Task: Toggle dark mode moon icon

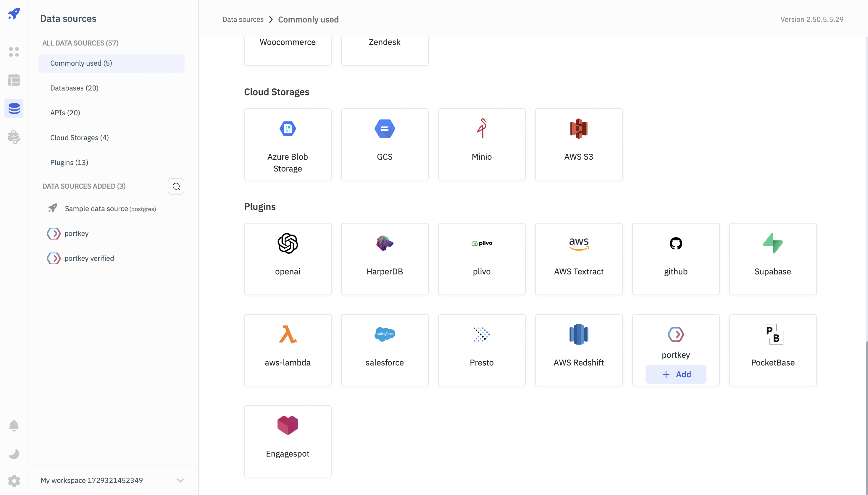Action: coord(14,453)
